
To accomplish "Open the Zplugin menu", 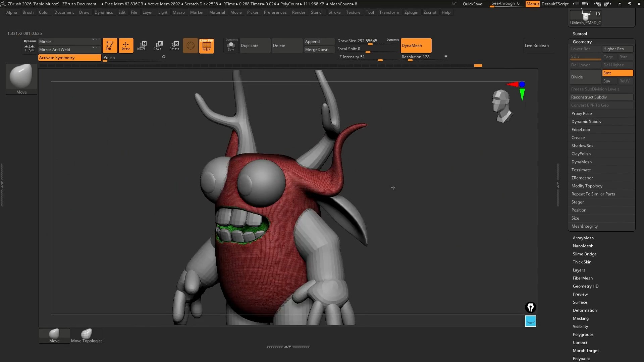I will (x=411, y=12).
